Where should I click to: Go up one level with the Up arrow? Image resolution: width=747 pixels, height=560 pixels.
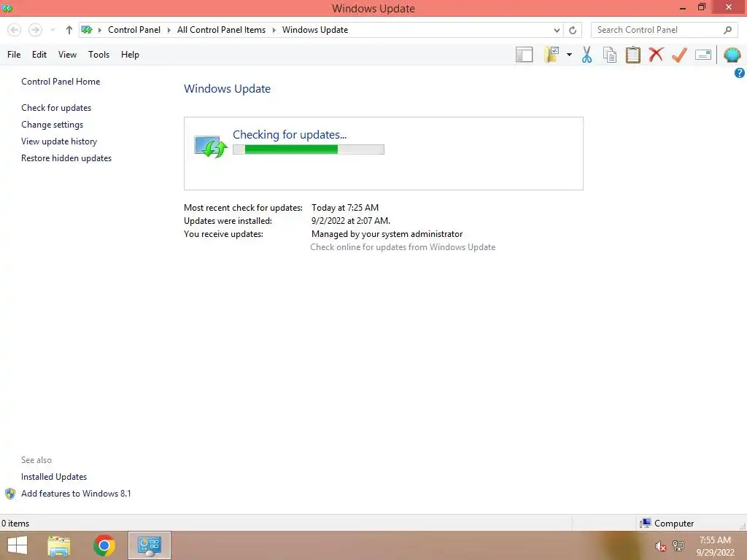(69, 30)
